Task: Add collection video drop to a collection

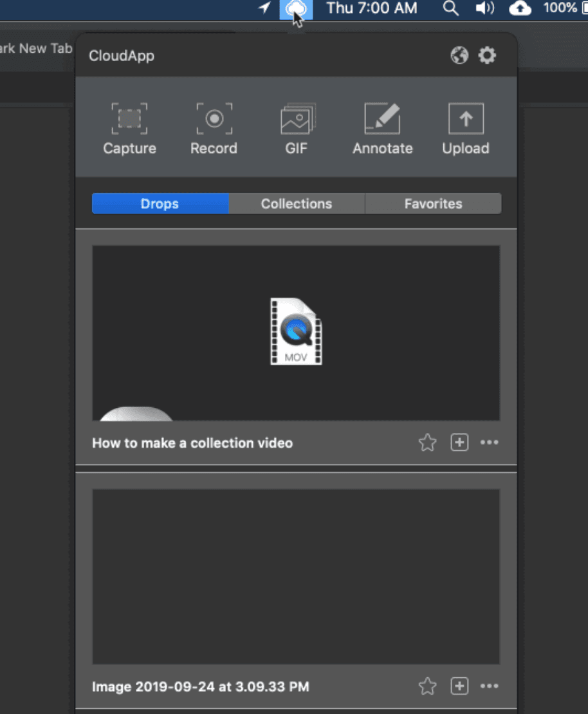Action: pyautogui.click(x=459, y=442)
